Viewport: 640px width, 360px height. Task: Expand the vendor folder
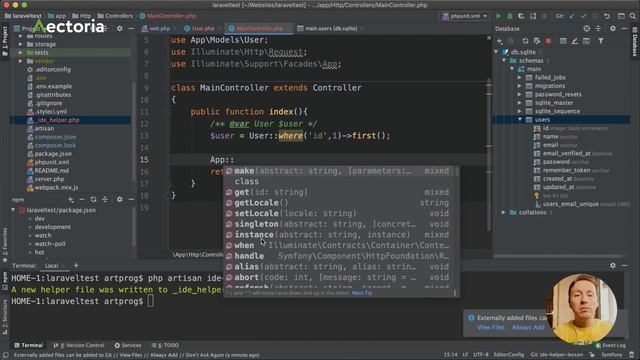[x=20, y=61]
